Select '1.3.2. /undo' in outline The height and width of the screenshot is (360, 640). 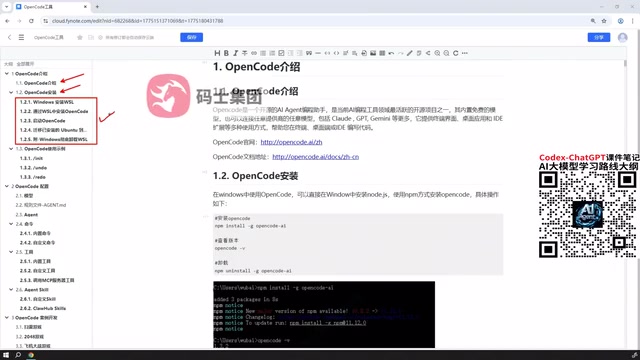click(33, 168)
